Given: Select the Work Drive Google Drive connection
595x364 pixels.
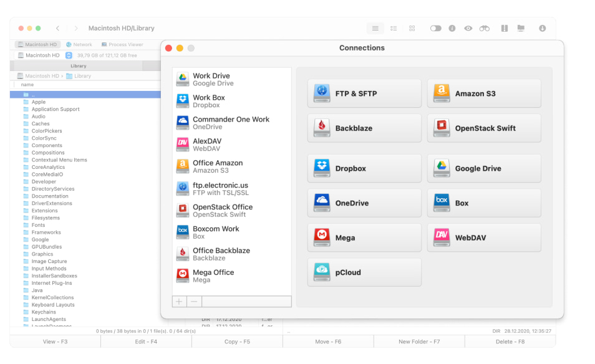Looking at the screenshot, I should tap(212, 79).
